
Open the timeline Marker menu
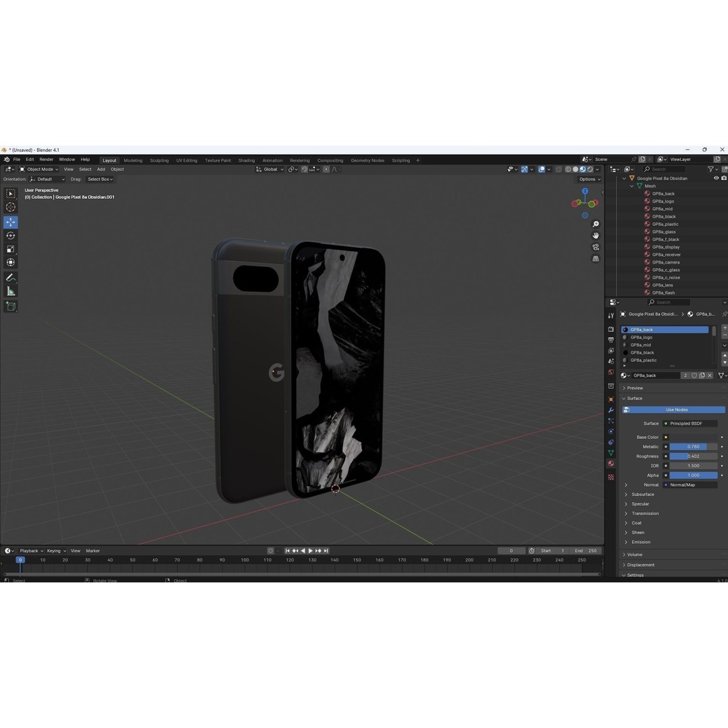tap(93, 551)
